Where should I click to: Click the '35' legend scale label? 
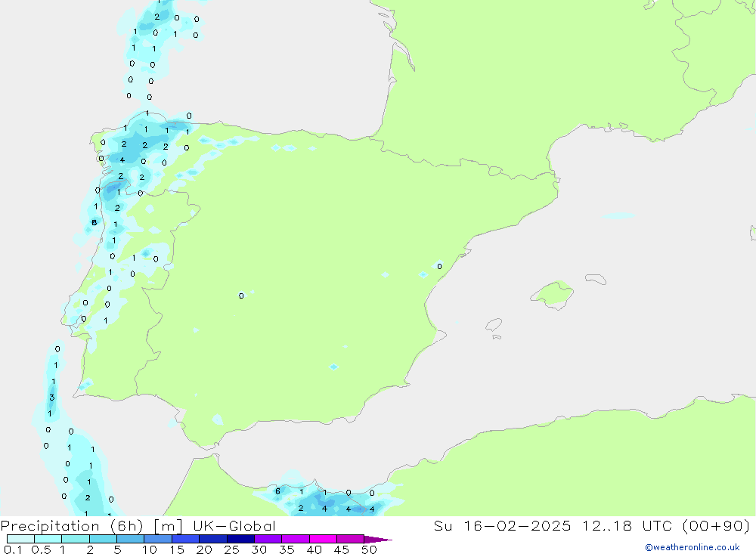[287, 549]
